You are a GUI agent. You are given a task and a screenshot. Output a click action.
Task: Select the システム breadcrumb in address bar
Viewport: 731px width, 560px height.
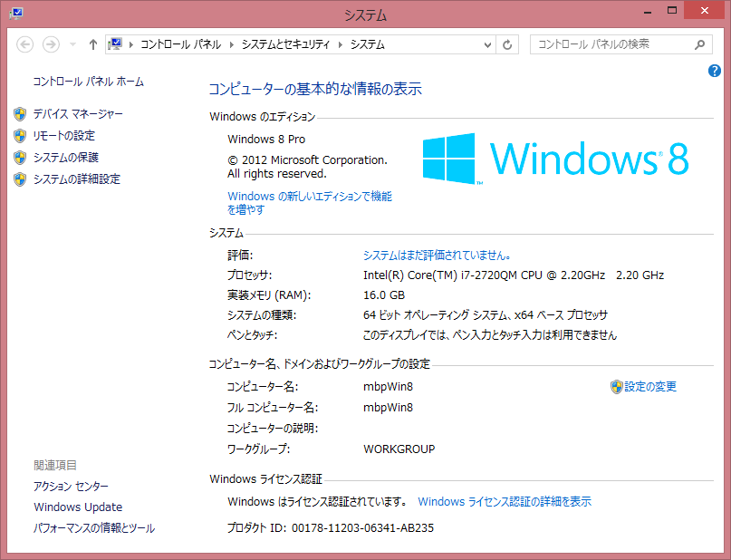click(x=368, y=44)
